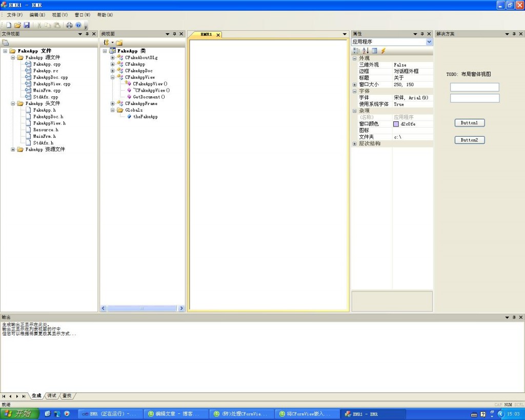The width and height of the screenshot is (525, 420).
Task: Click the 编辑文章 taskbar button
Action: tap(176, 414)
